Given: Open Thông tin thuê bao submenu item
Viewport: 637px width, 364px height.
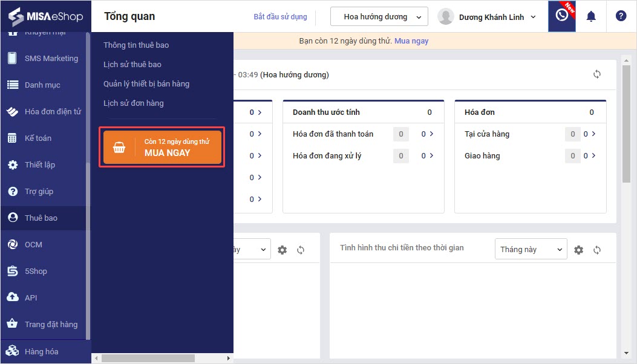Looking at the screenshot, I should point(136,45).
